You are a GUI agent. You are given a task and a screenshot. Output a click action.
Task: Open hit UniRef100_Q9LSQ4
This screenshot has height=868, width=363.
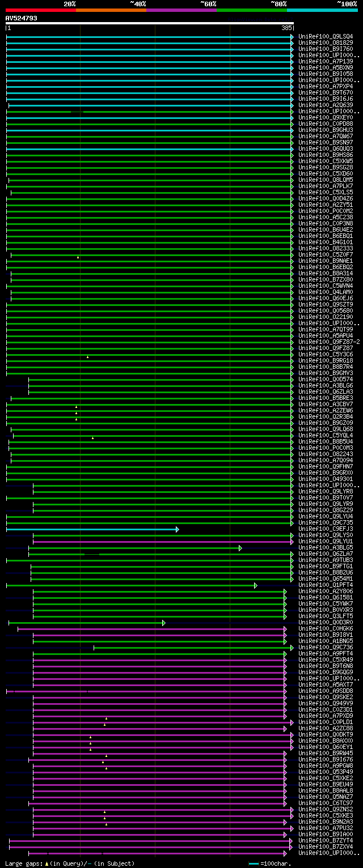[326, 36]
